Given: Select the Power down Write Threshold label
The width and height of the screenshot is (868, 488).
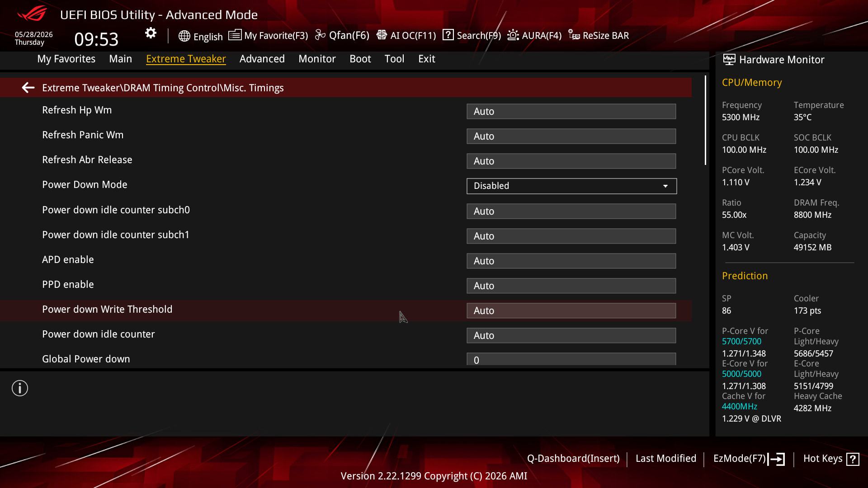Looking at the screenshot, I should pyautogui.click(x=107, y=310).
